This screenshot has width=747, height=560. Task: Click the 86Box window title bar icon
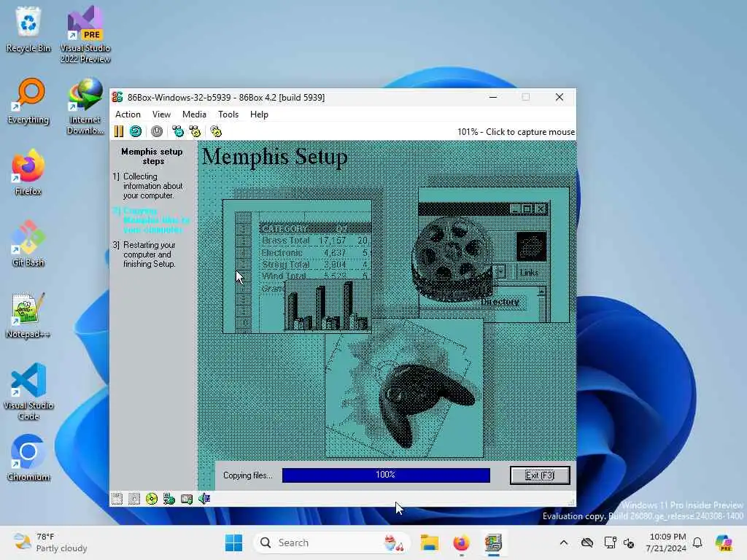(x=117, y=97)
